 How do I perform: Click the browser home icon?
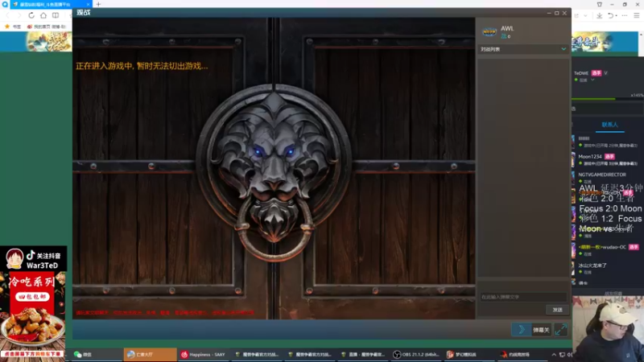pos(43,15)
